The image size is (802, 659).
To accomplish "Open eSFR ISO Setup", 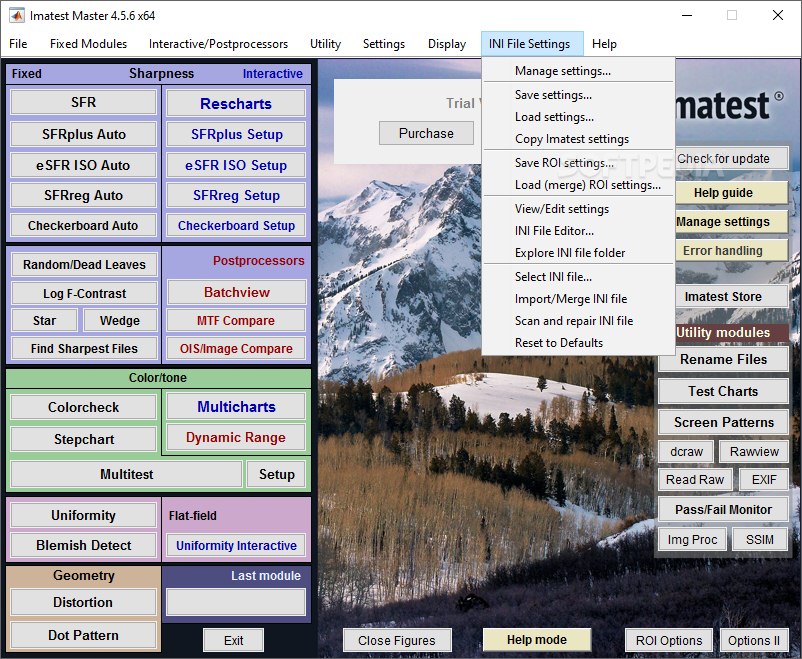I will [236, 165].
